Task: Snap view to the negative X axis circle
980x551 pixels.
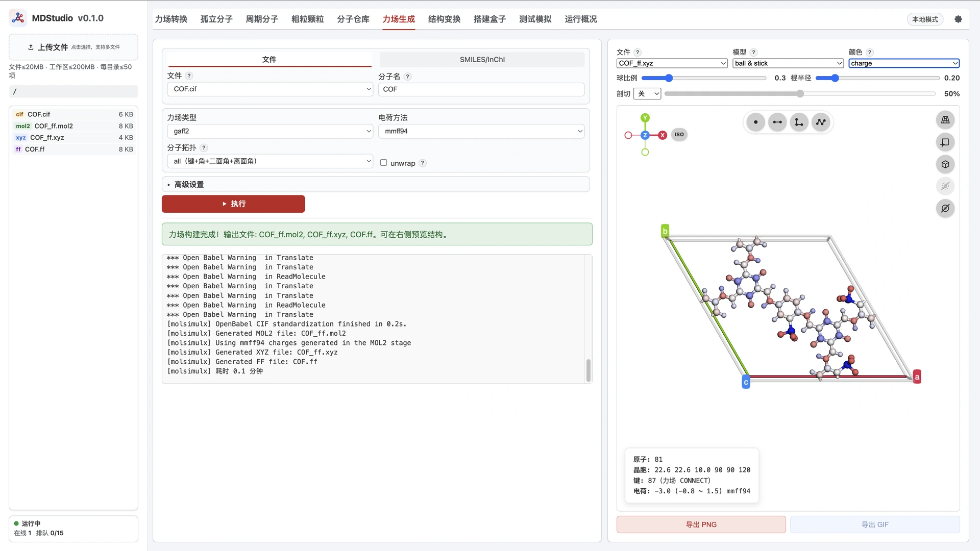Action: (628, 135)
